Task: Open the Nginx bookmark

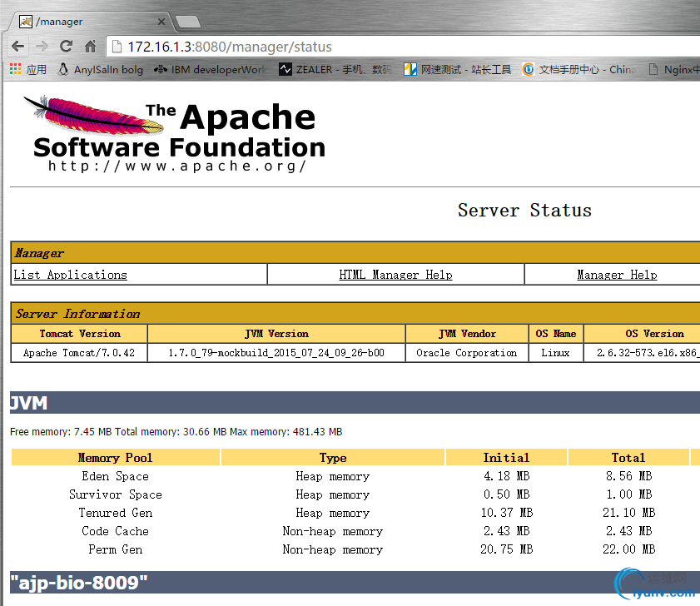Action: [673, 70]
